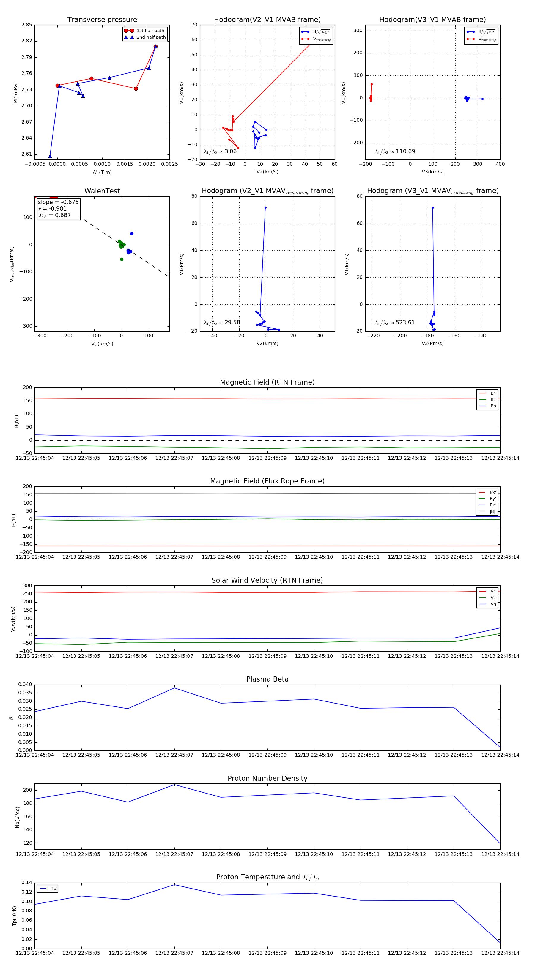Click the 'Hodogram (V3_V1 MVAV remaining frame)' title
Viewport: 535px width, 980px height.
(x=432, y=191)
